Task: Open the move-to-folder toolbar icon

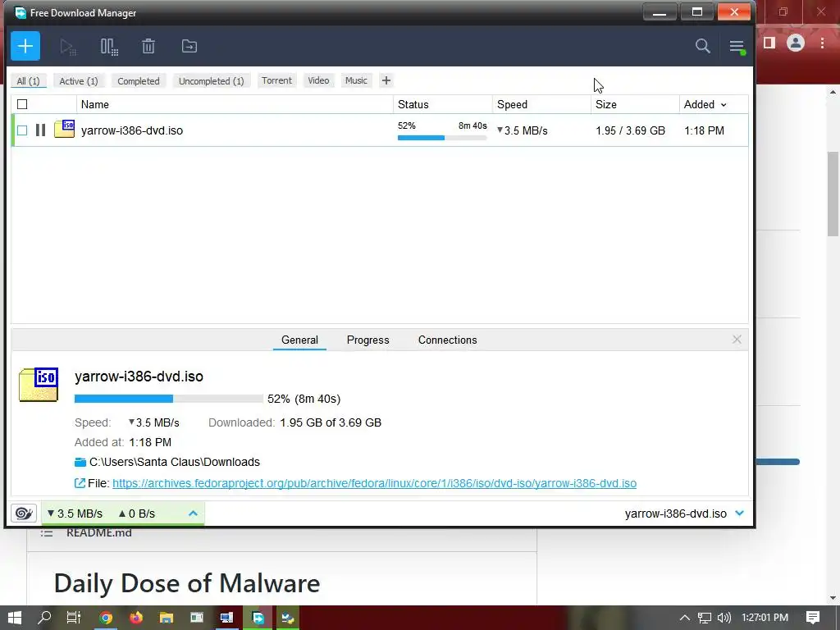Action: pyautogui.click(x=189, y=46)
